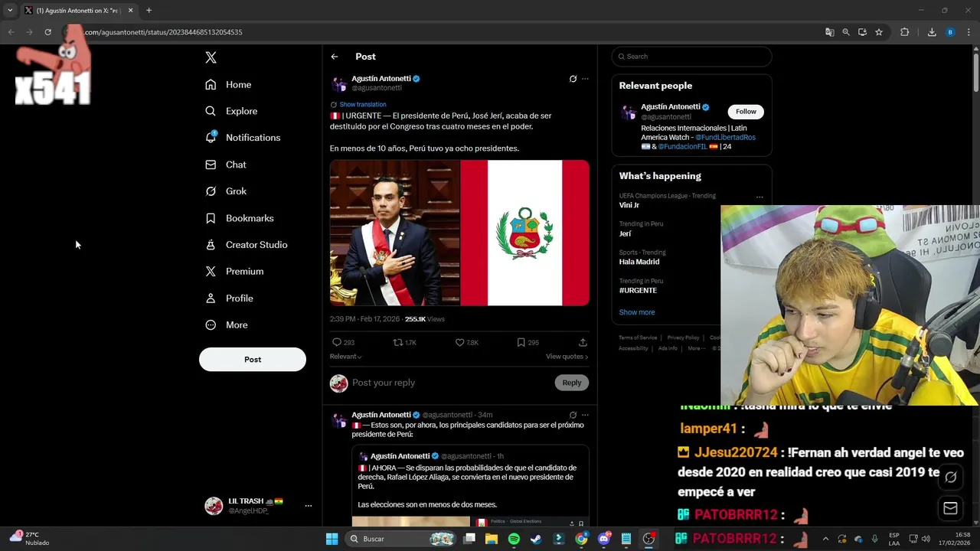Image resolution: width=980 pixels, height=551 pixels.
Task: Open José Jerí photo in post
Action: coord(394,233)
